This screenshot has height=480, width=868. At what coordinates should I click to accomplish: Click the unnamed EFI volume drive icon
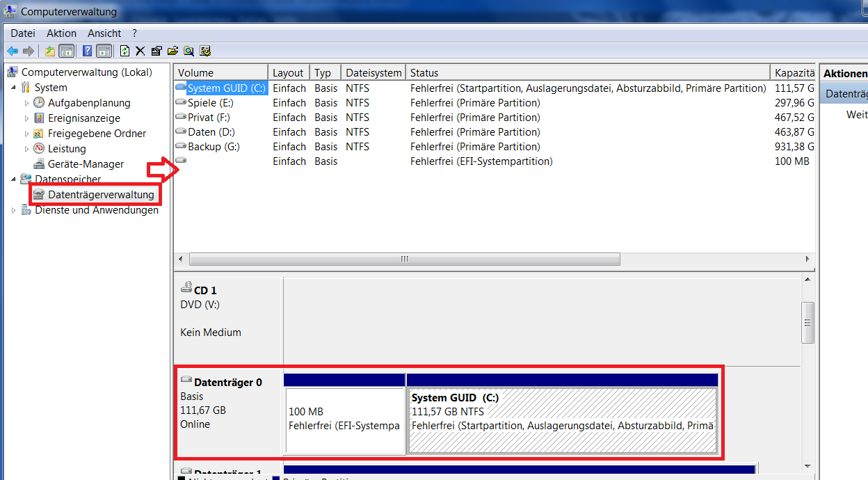(x=181, y=161)
